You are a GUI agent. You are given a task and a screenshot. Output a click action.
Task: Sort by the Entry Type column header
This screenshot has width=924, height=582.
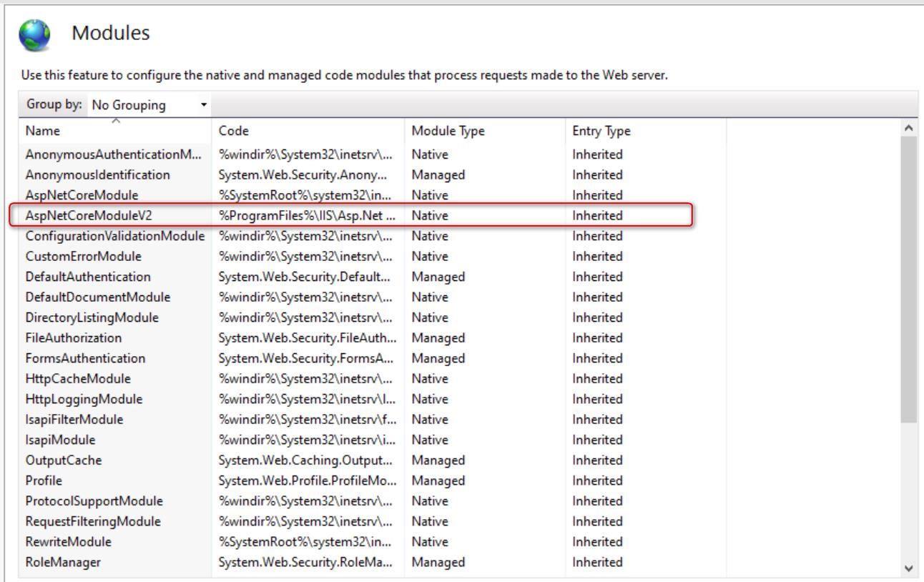[x=646, y=132]
